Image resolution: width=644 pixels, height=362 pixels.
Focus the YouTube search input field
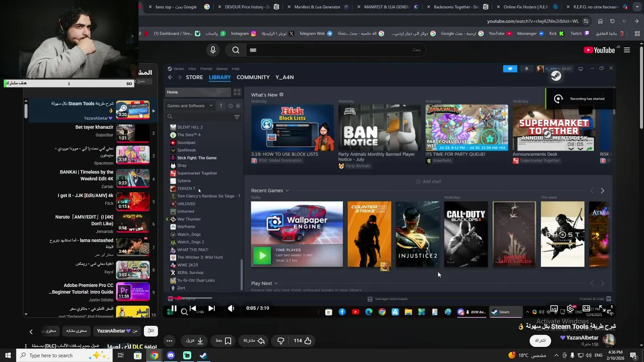pos(335,50)
